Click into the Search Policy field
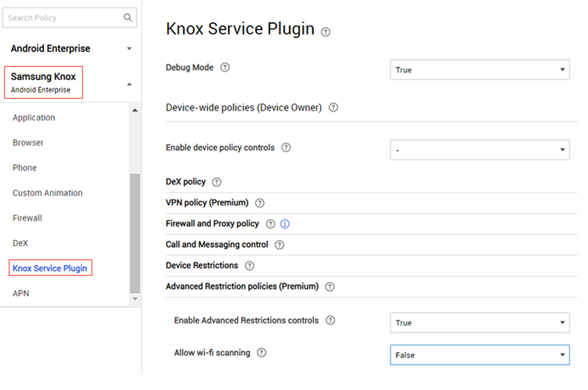588x390 pixels. pyautogui.click(x=70, y=18)
